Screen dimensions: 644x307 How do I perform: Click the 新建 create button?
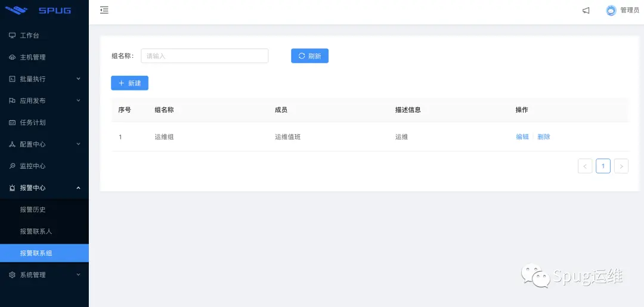coord(129,83)
